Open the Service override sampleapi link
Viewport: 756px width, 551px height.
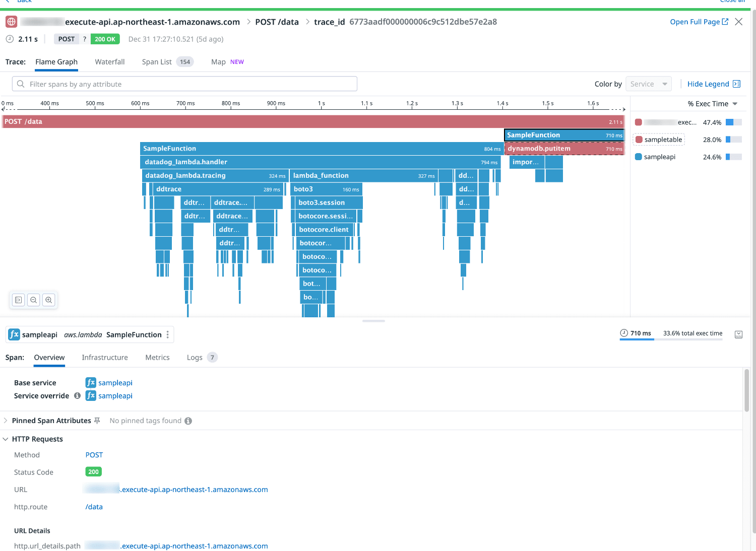click(x=115, y=396)
